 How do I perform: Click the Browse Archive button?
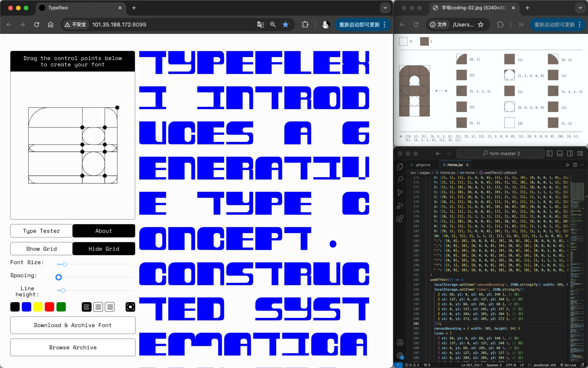click(x=73, y=347)
